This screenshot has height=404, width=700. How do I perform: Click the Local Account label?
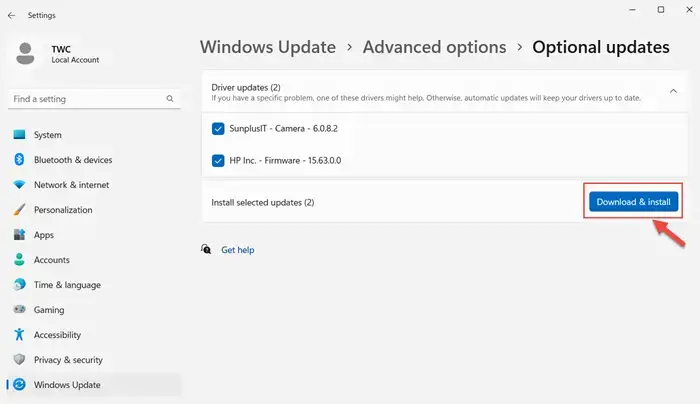tap(75, 60)
